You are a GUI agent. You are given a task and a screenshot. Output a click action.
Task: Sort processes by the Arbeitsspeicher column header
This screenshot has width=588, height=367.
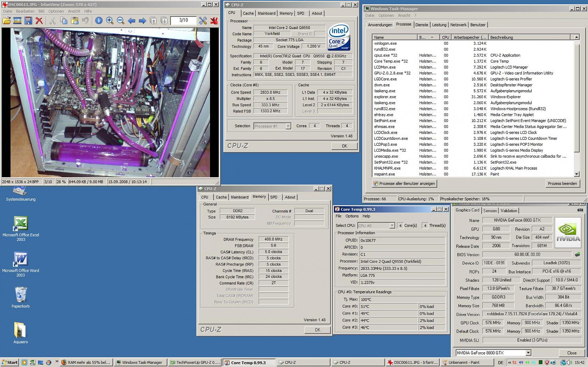[x=469, y=37]
